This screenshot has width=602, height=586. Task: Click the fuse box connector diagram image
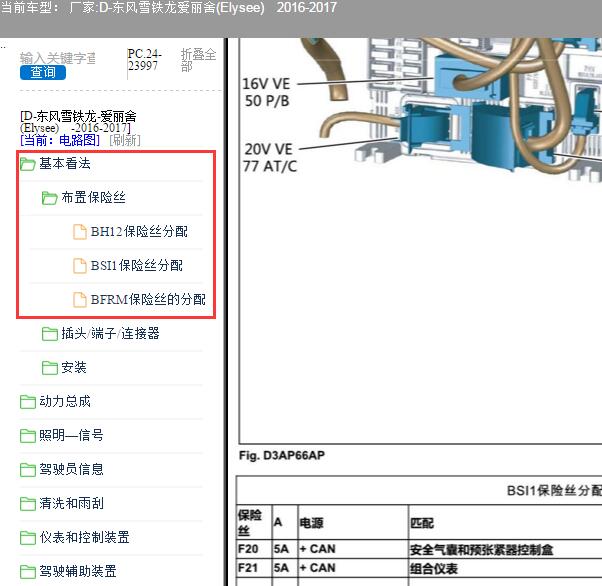[x=420, y=241]
